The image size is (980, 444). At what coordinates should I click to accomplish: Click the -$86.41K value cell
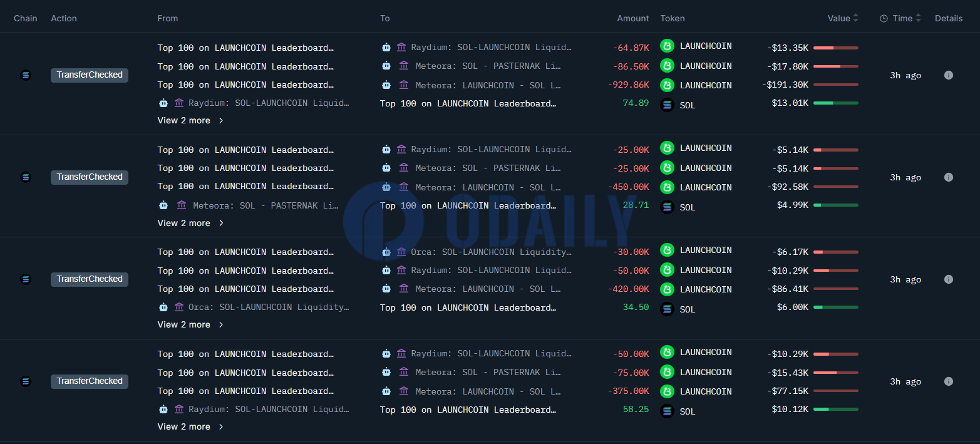(788, 289)
